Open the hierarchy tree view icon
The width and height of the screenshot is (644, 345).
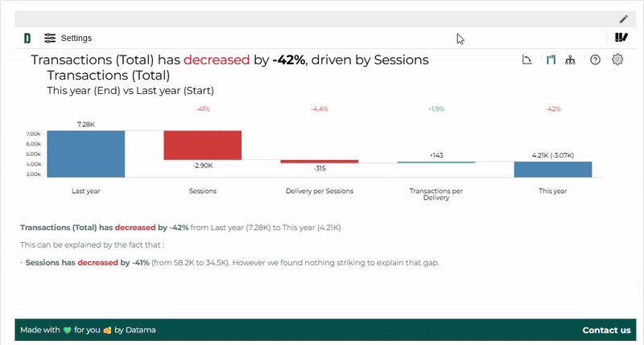click(x=570, y=60)
